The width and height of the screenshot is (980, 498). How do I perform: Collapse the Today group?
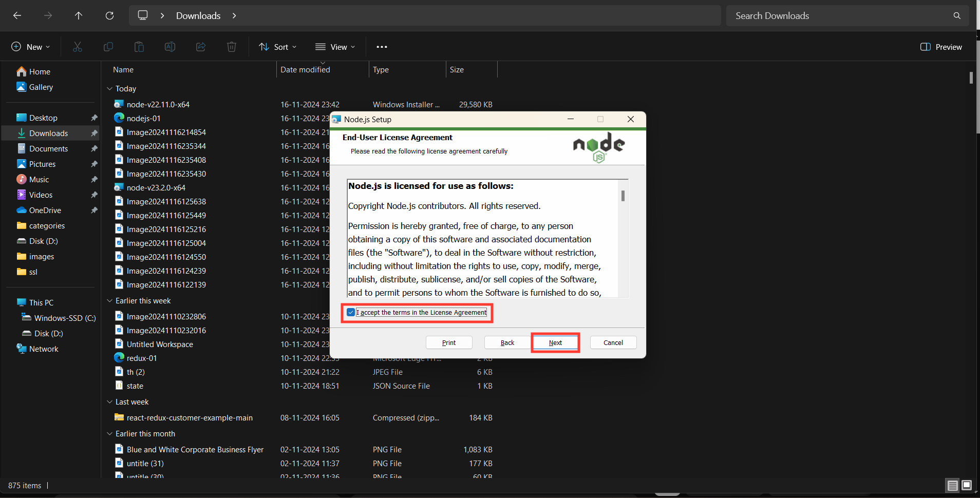[x=109, y=88]
